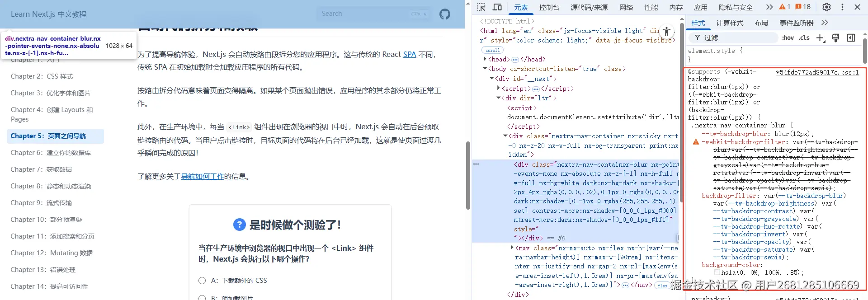Image resolution: width=868 pixels, height=300 pixels.
Task: Show more DevTools main tabs chevron
Action: 769,7
